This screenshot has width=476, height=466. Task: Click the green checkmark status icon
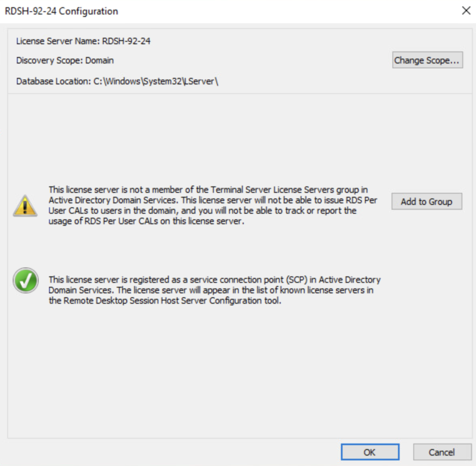coord(26,280)
